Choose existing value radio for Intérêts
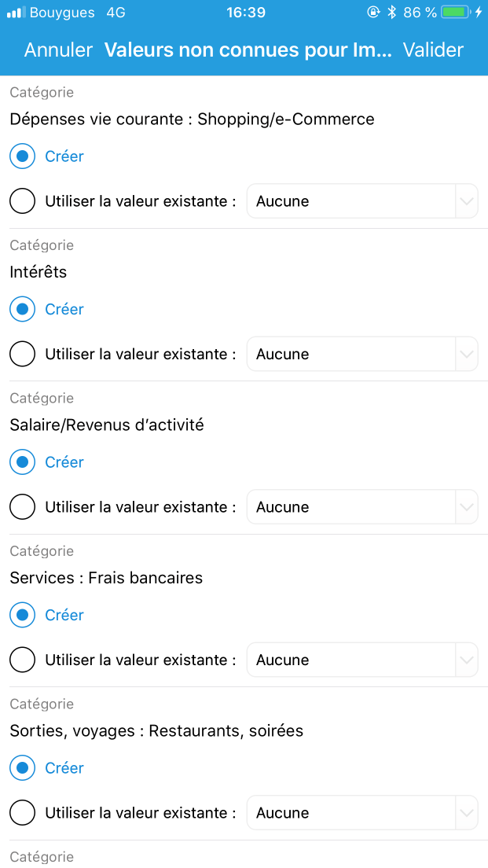Viewport: 488px width, 868px height. coord(23,354)
